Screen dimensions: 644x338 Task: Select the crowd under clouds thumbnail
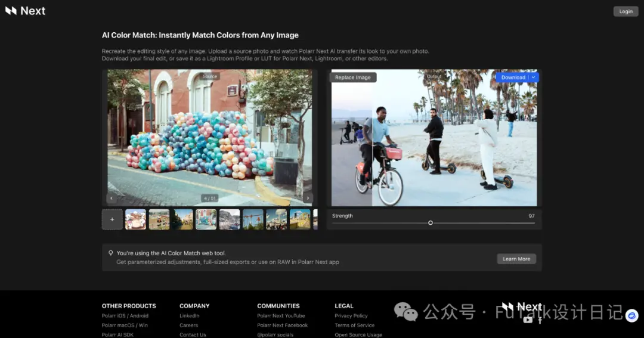(x=277, y=219)
